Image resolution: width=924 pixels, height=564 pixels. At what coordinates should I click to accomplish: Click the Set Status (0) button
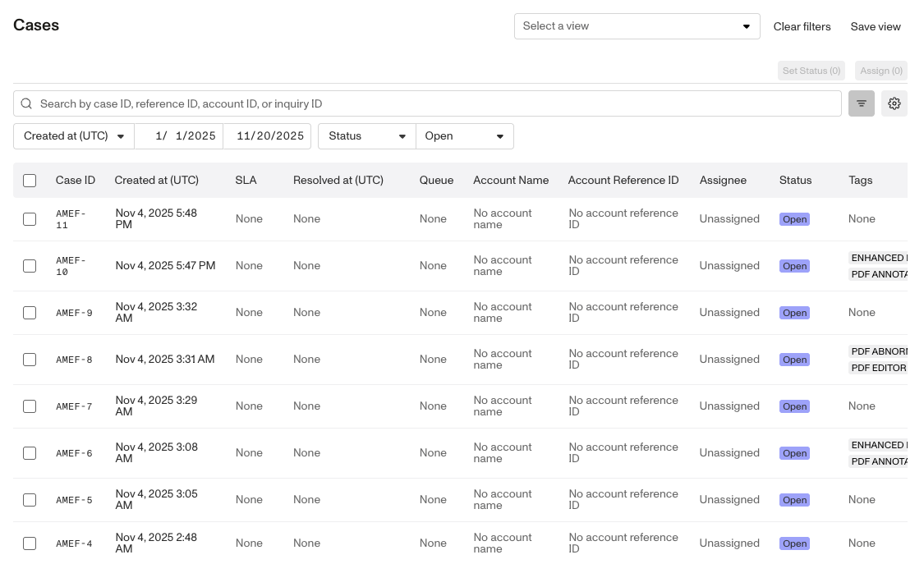[811, 71]
